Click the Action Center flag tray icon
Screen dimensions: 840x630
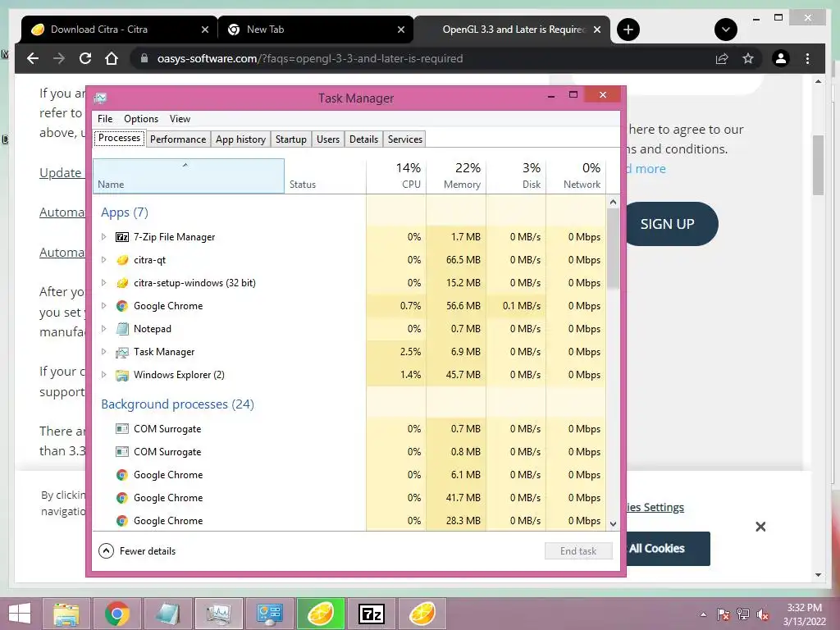723,614
